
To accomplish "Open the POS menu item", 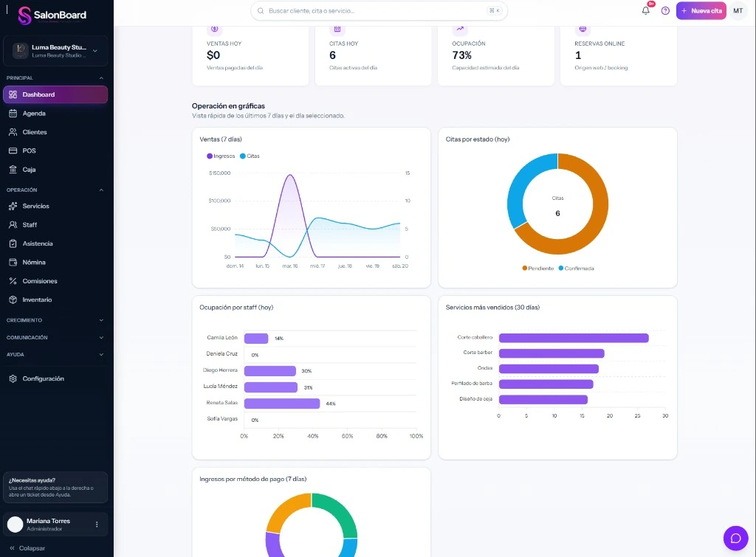I will [55, 151].
